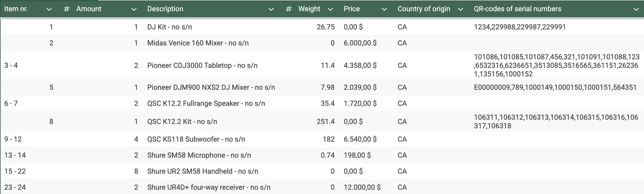The image size is (644, 194).
Task: Click item number cell 9 - 12
Action: coord(13,139)
